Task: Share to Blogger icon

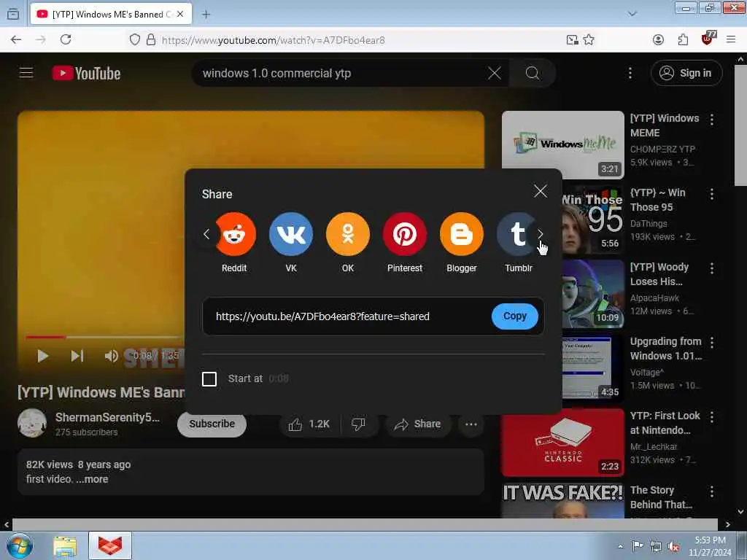Action: 462,234
